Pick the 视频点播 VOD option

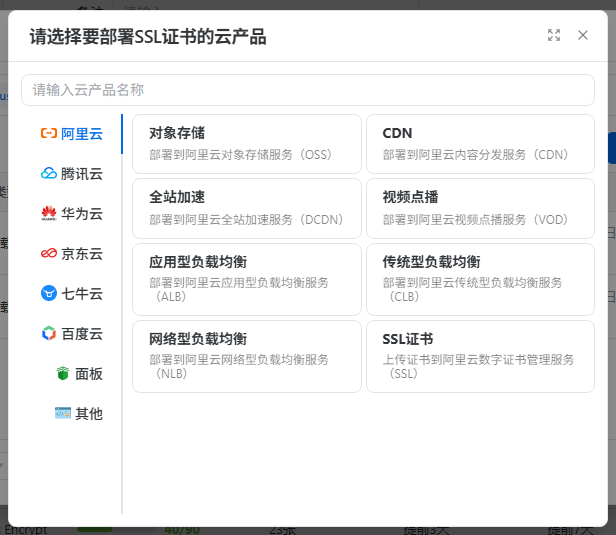480,207
